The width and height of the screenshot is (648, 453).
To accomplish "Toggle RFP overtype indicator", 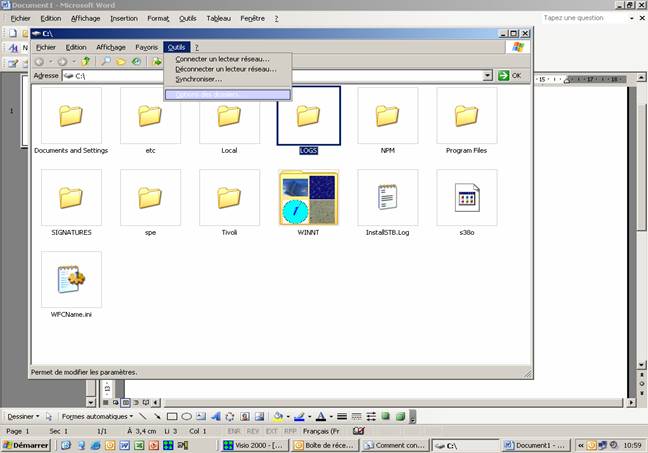I will point(290,431).
